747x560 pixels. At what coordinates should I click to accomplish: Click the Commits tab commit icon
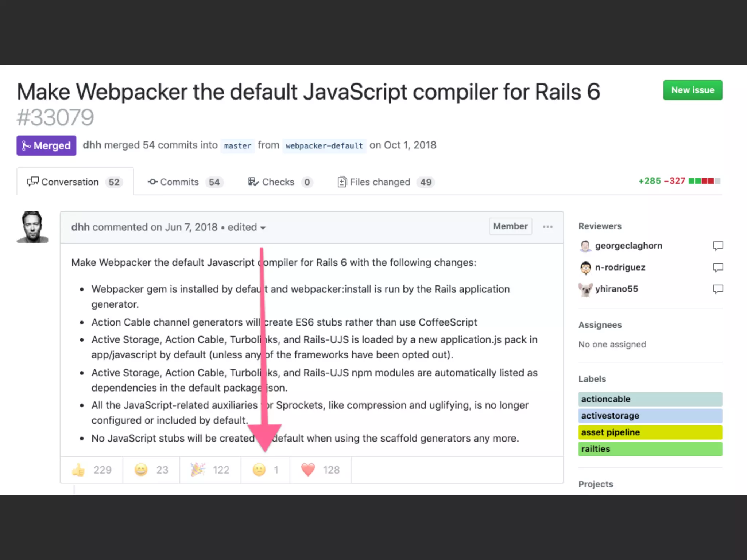(152, 182)
